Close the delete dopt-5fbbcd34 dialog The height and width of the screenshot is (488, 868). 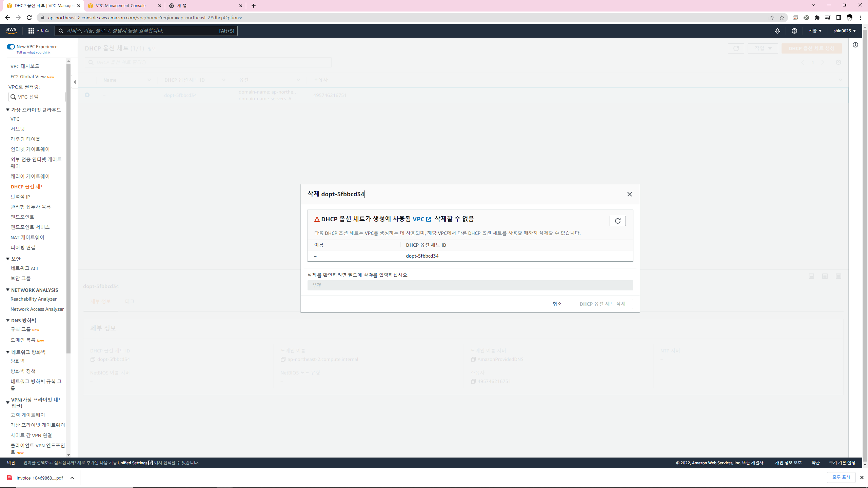(x=629, y=194)
